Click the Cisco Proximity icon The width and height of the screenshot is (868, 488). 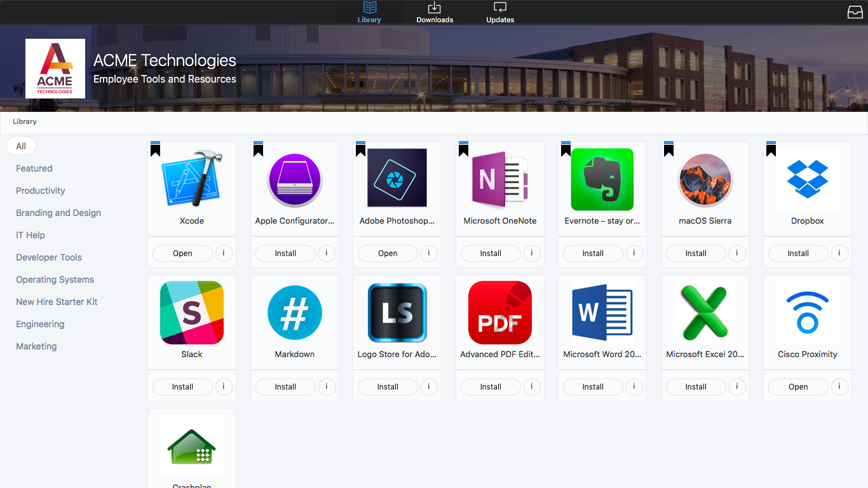[x=807, y=313]
